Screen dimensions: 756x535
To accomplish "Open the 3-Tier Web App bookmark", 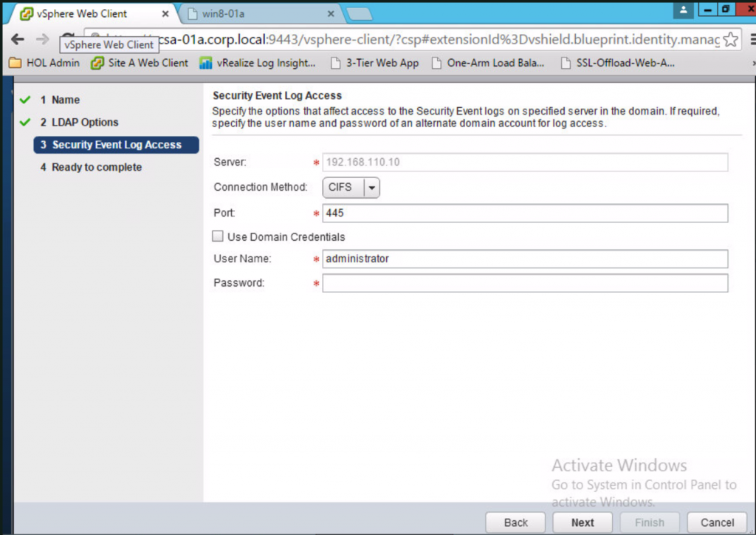I will pyautogui.click(x=374, y=63).
